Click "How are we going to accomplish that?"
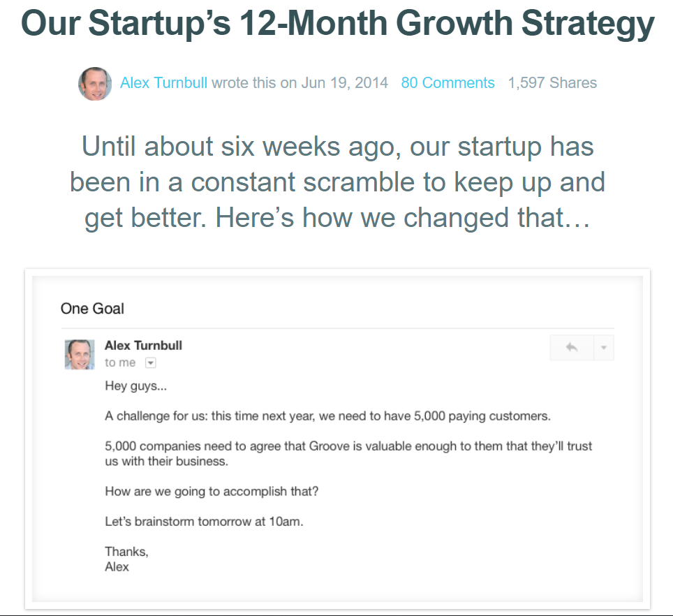The image size is (673, 616). click(x=212, y=491)
